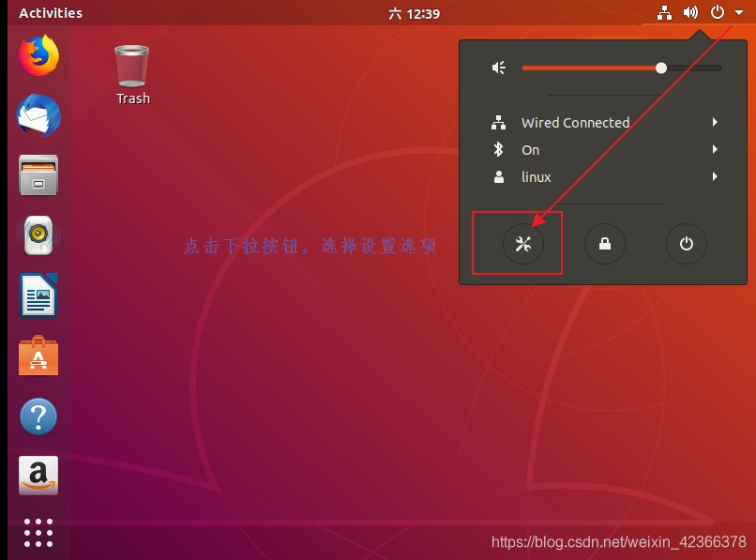Open Firefox from the dock
Screen dimensions: 756x560
[38, 55]
